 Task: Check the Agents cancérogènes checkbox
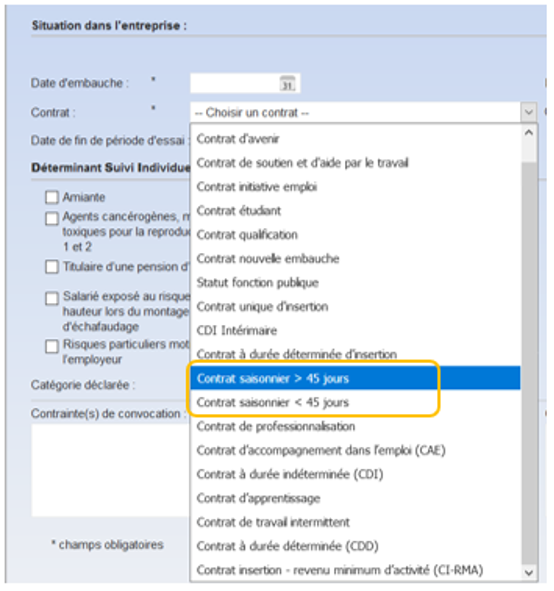[x=52, y=218]
